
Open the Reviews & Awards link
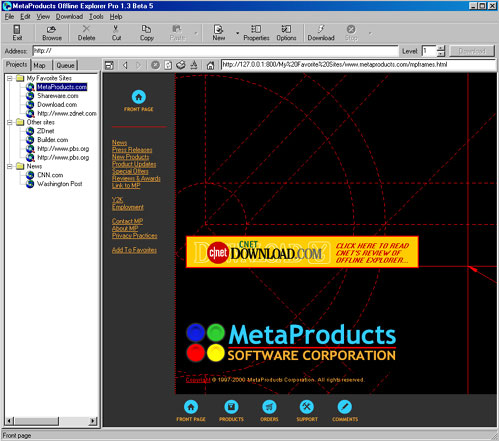coord(136,178)
